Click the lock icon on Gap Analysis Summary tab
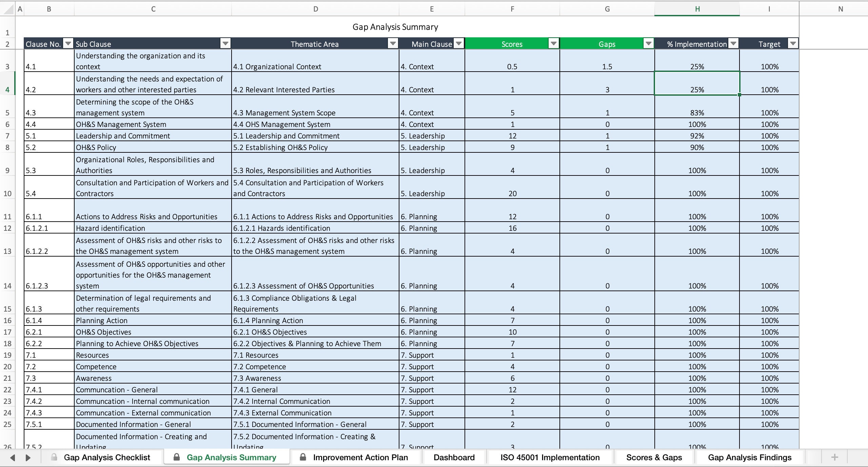 [x=177, y=457]
